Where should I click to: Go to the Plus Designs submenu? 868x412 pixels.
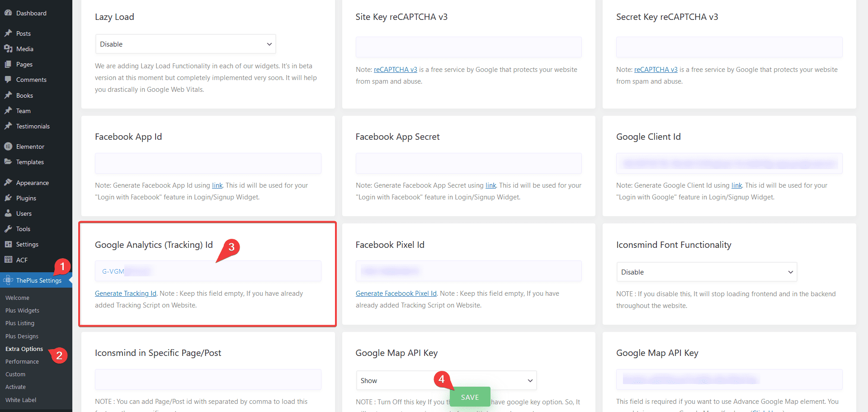(22, 336)
